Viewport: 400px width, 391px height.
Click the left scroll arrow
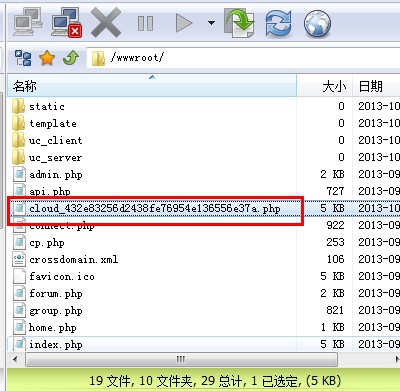tap(15, 359)
